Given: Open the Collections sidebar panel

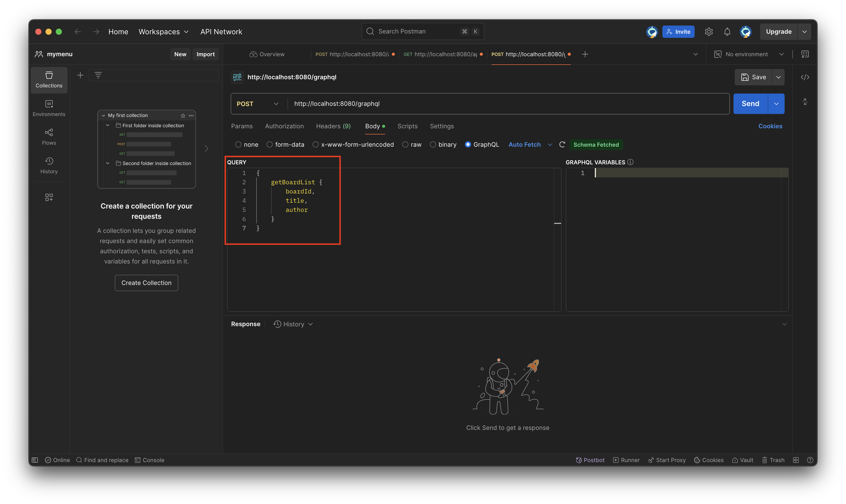Looking at the screenshot, I should [x=49, y=80].
